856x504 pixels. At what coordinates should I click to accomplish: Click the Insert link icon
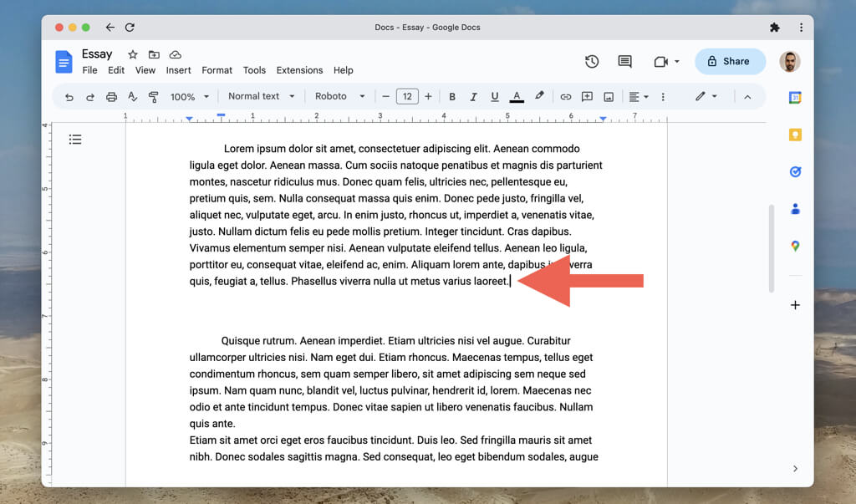coord(566,97)
